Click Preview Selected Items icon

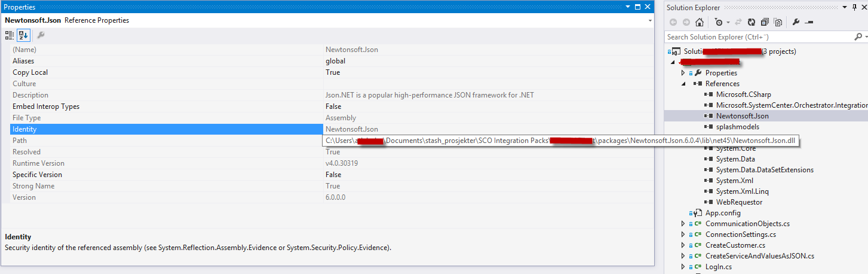(x=809, y=22)
